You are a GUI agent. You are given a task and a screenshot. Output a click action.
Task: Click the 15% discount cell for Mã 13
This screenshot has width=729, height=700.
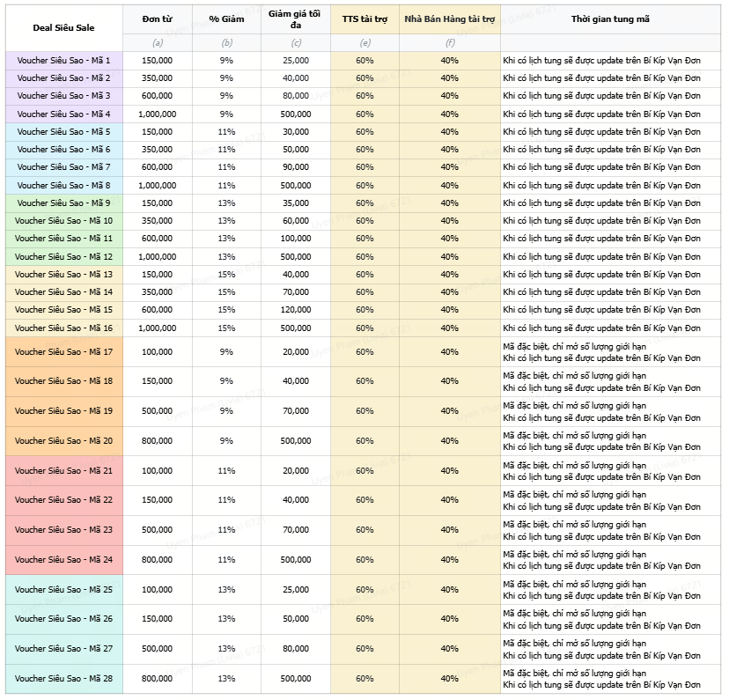(x=226, y=275)
